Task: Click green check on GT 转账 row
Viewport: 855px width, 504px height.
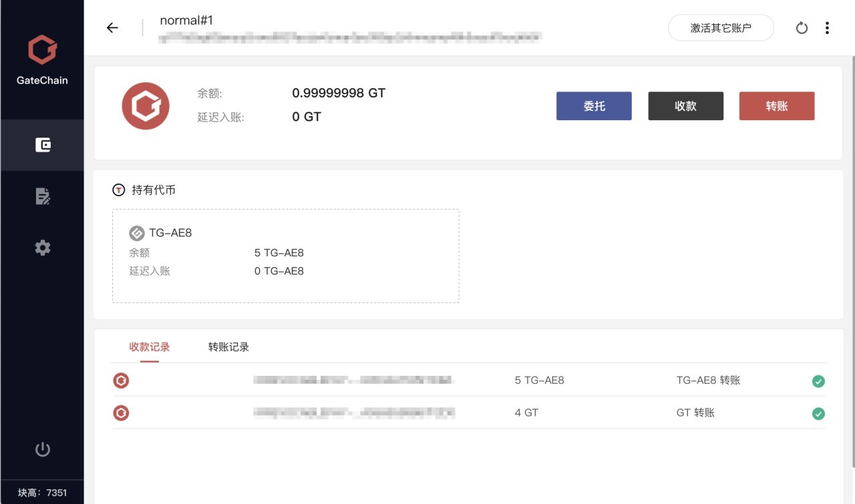Action: 818,413
